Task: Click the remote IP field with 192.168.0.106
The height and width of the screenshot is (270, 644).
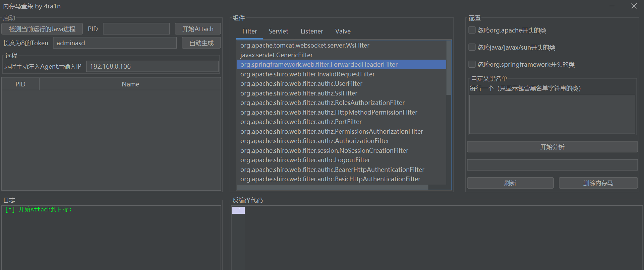Action: [152, 66]
